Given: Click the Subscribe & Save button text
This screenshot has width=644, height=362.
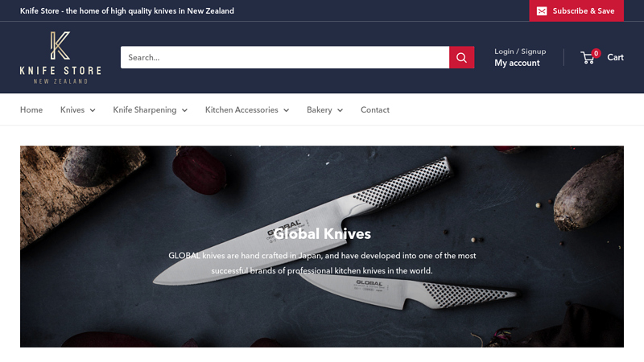Looking at the screenshot, I should [583, 11].
